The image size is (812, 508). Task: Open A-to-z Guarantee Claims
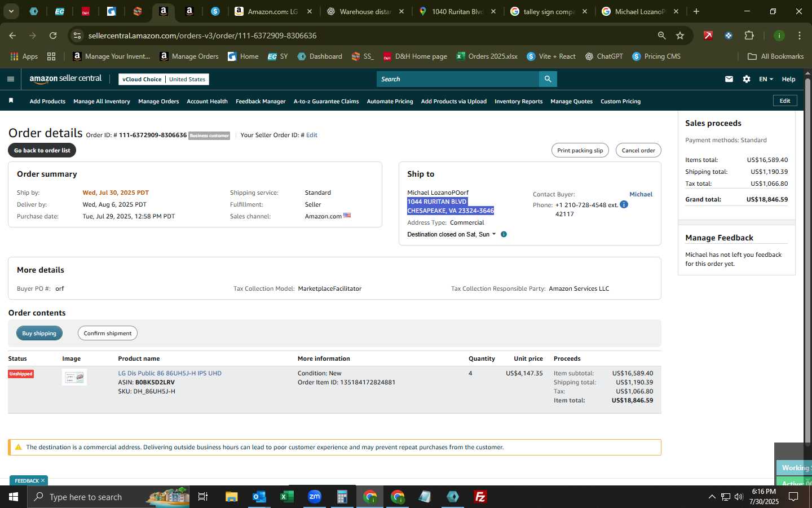click(x=326, y=102)
